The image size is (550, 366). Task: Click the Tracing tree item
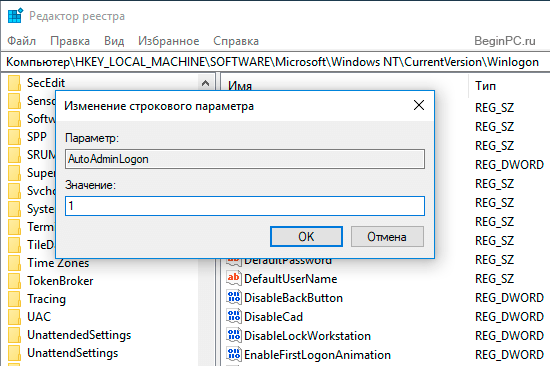pyautogui.click(x=46, y=299)
